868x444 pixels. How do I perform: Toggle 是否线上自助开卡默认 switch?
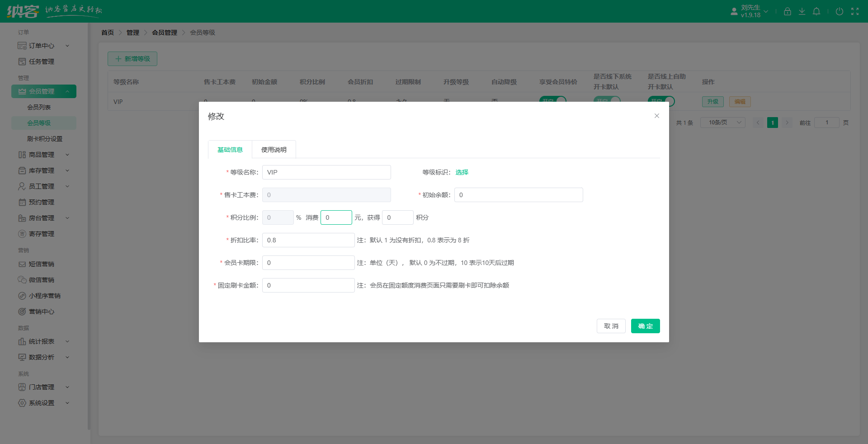coord(661,101)
